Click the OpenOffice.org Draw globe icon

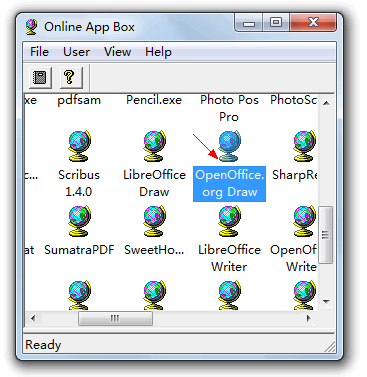(229, 146)
